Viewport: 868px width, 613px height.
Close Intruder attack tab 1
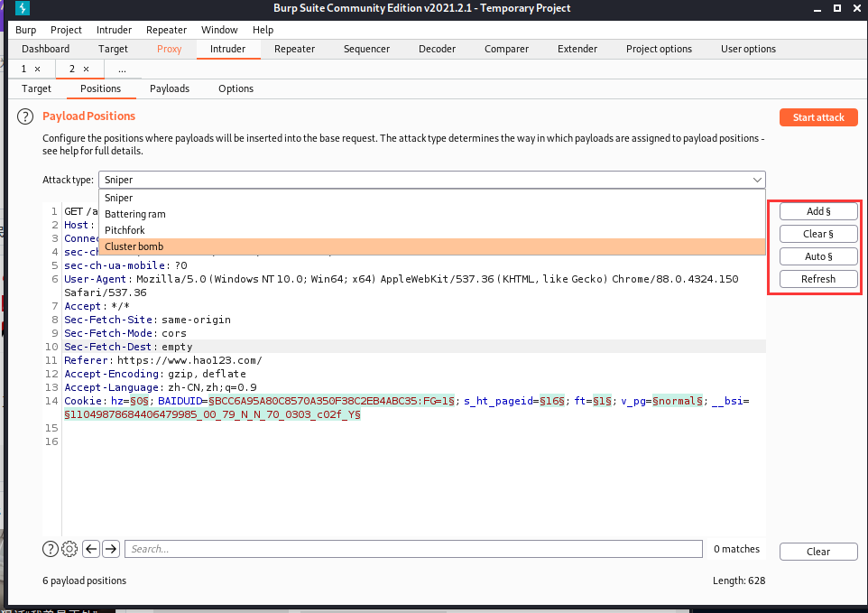tap(37, 69)
